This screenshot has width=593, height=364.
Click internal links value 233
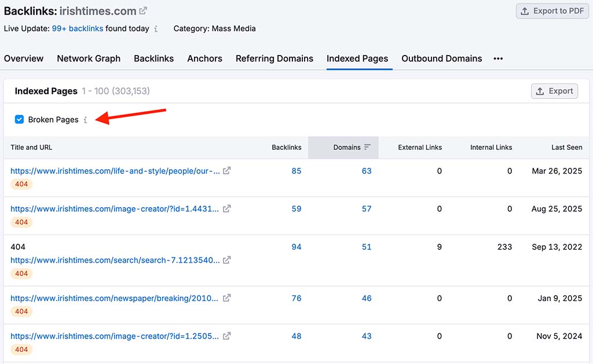[504, 247]
